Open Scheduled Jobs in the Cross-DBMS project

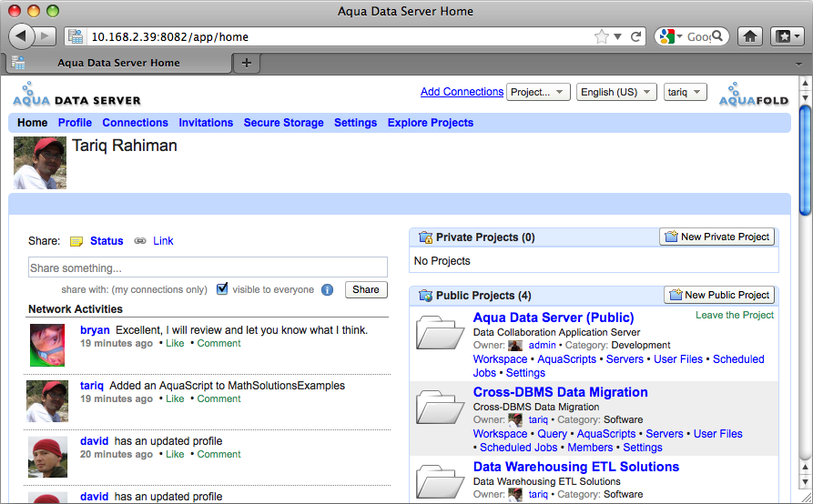(x=519, y=447)
